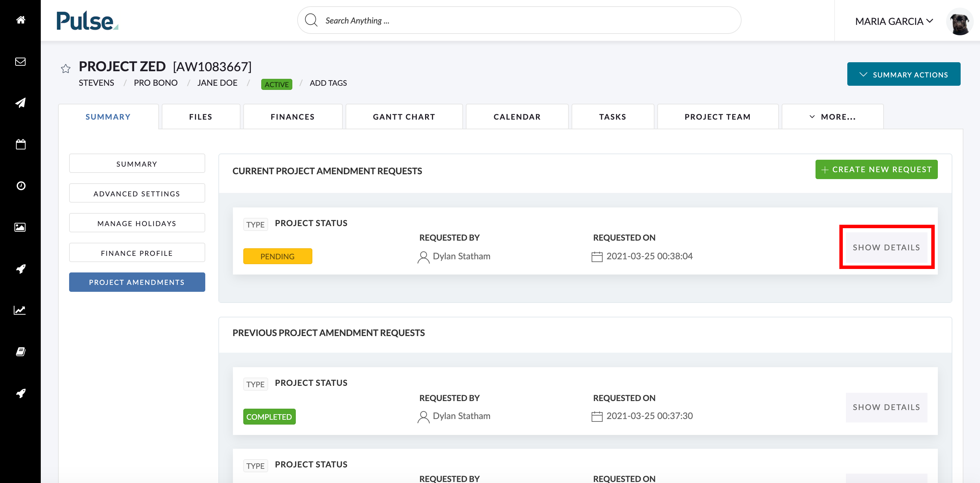Click the JANE DOE breadcrumb link
The height and width of the screenshot is (483, 980).
point(217,83)
